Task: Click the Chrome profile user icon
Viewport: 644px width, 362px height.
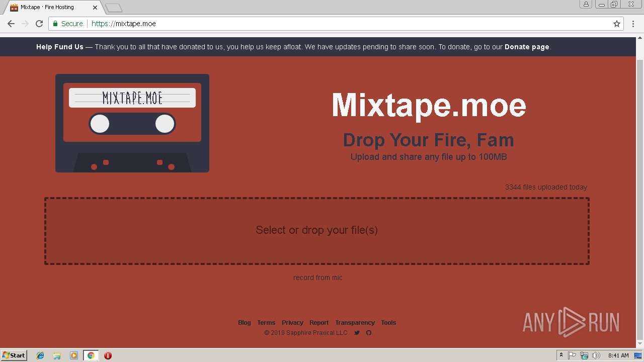Action: [x=586, y=4]
